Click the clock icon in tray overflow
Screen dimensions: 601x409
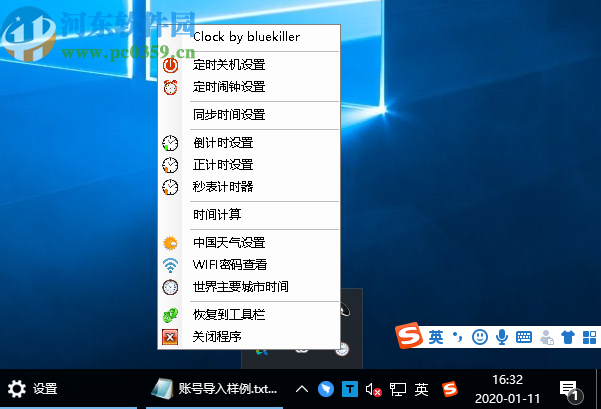[342, 349]
